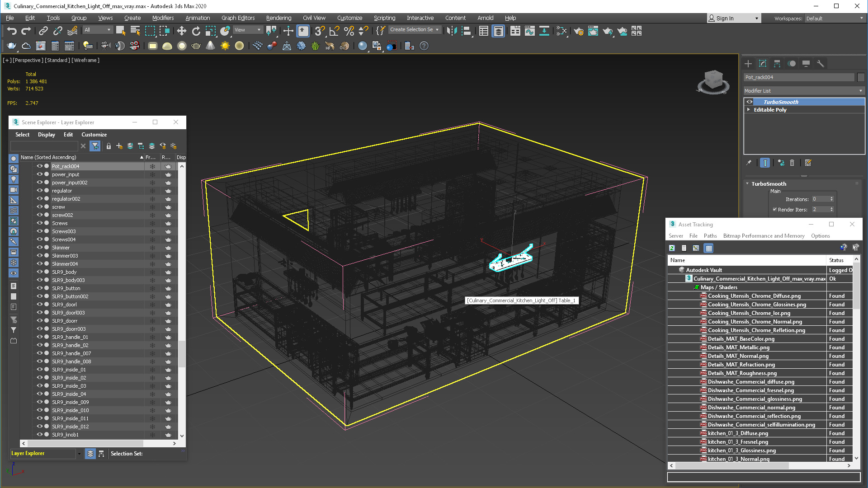Toggle the Percent Snap icon
Screen dimensions: 868x488
[x=349, y=31]
